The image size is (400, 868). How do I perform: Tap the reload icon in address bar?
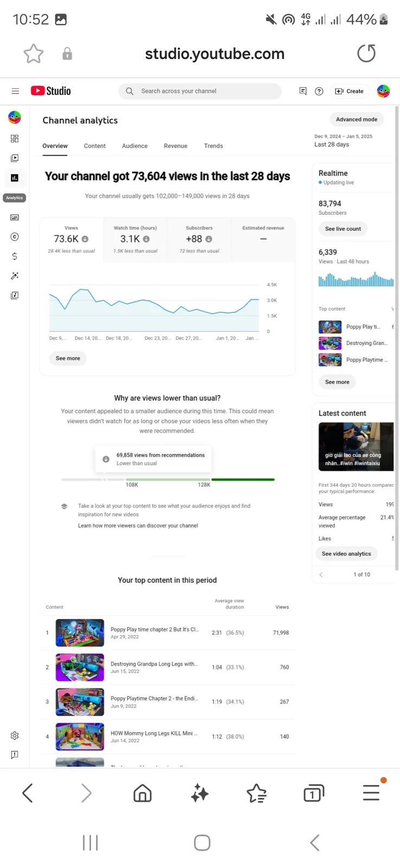click(366, 53)
